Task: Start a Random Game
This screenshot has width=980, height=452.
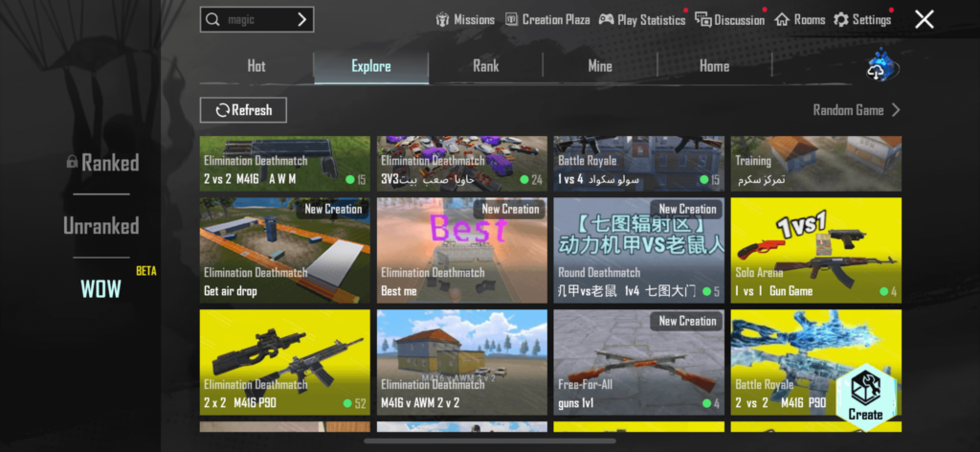Action: (x=857, y=111)
